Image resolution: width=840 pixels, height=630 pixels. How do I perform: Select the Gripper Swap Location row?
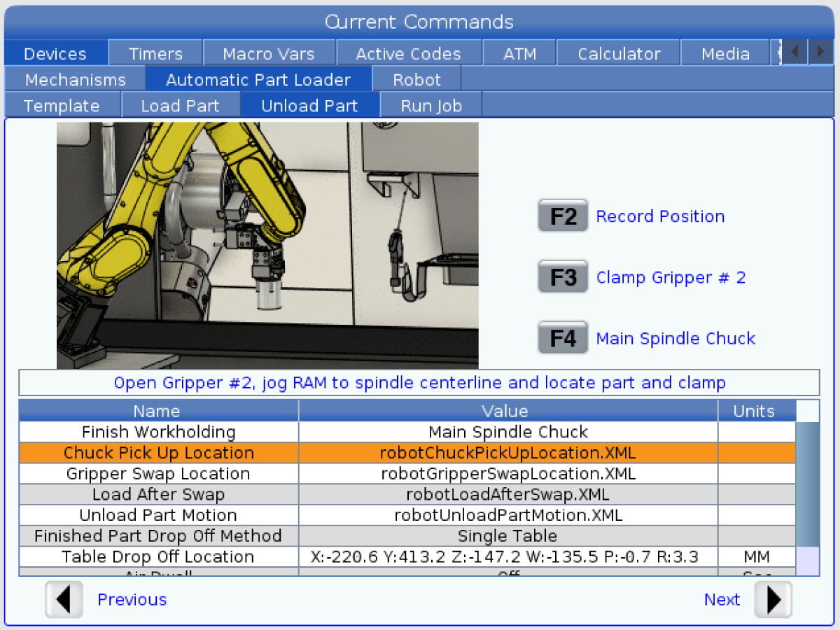pos(407,474)
